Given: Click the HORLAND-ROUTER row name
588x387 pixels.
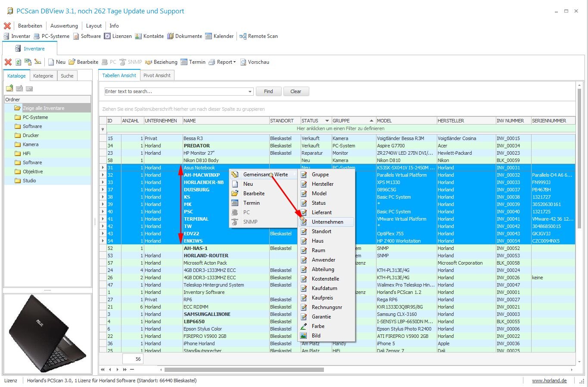Looking at the screenshot, I should [206, 256].
